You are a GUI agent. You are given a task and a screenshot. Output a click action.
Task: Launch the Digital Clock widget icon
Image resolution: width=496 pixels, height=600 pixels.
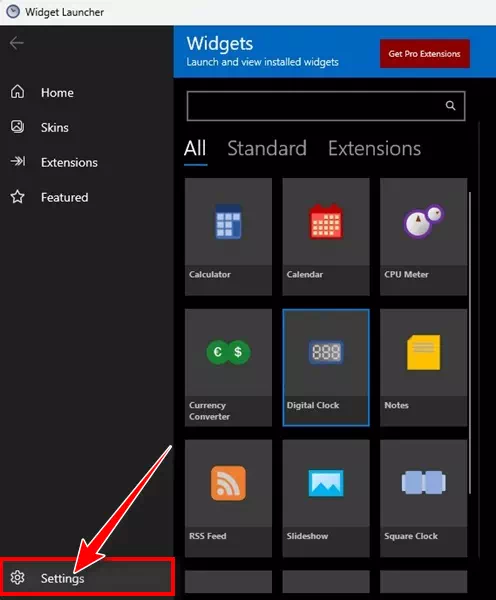(x=326, y=352)
